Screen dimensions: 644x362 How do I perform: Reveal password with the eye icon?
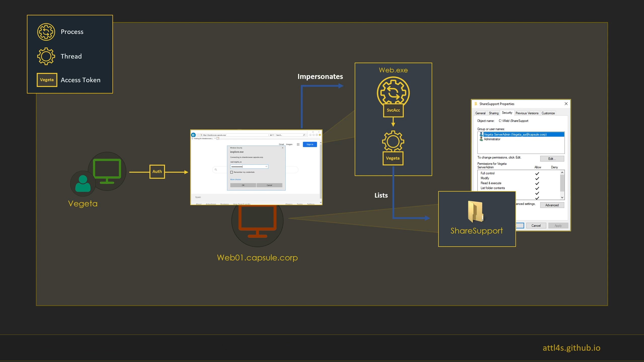pyautogui.click(x=266, y=167)
